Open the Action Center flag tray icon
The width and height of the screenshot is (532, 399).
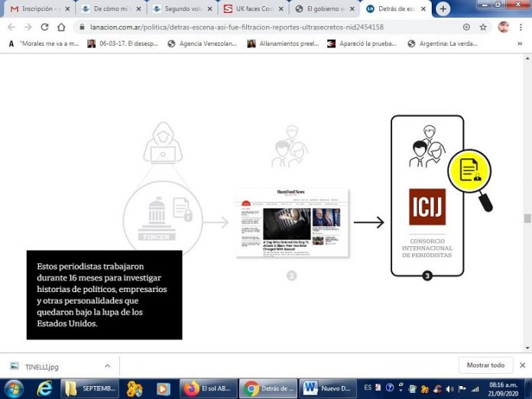pos(462,389)
